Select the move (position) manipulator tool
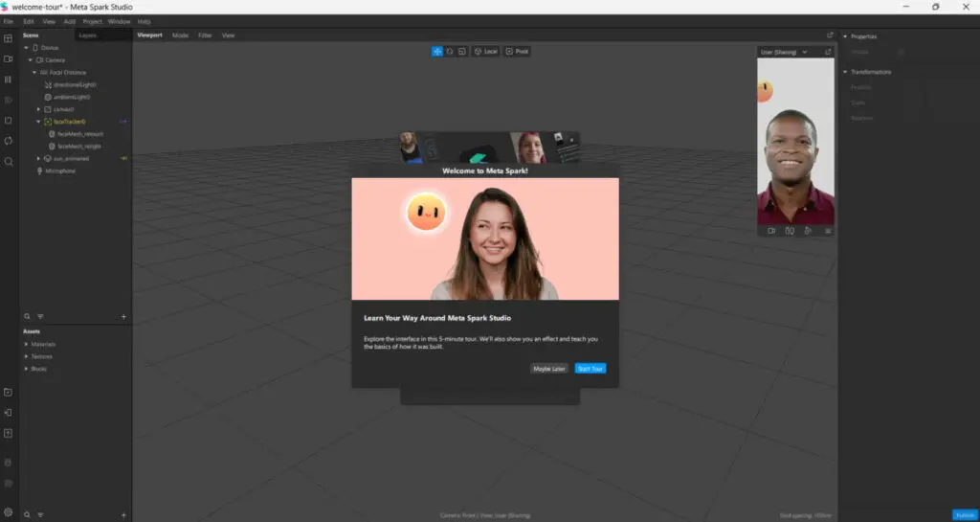 pos(436,52)
